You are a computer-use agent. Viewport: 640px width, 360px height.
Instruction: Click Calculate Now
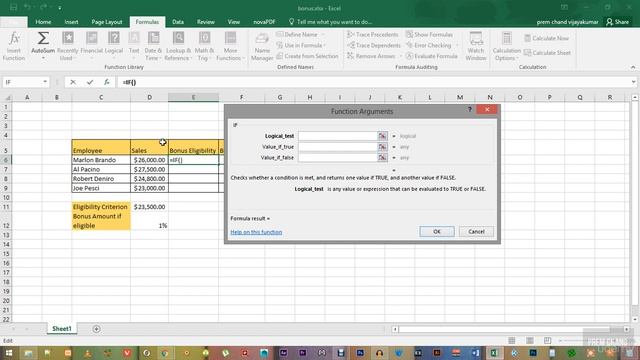tap(547, 38)
